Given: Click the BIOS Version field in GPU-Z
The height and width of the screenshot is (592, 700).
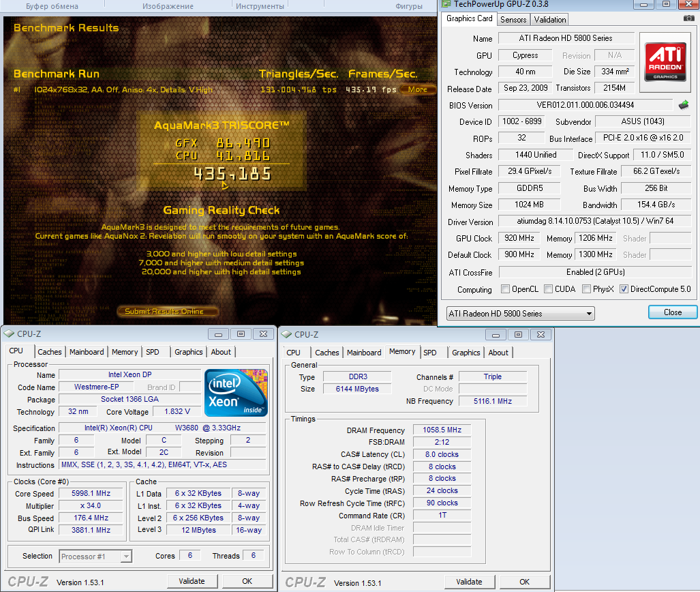Looking at the screenshot, I should (x=585, y=105).
